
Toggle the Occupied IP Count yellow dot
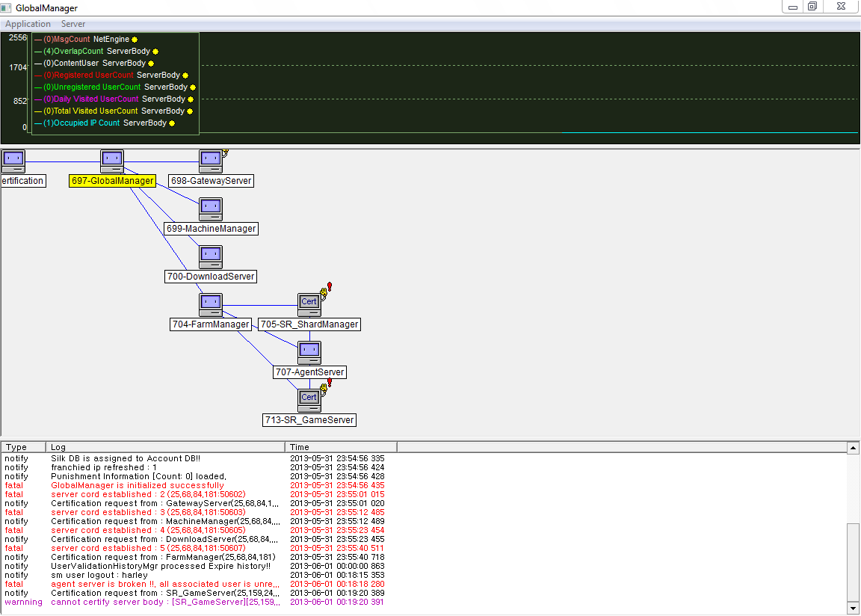(172, 123)
